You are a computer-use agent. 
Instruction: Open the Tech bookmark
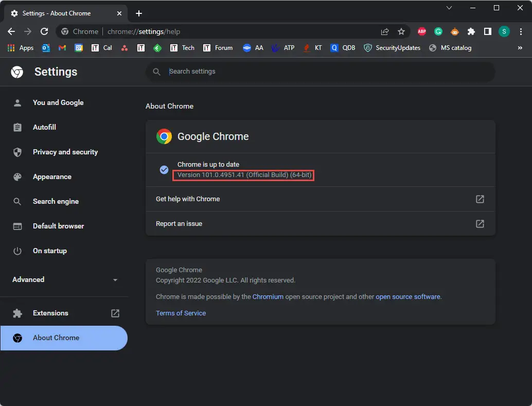182,48
